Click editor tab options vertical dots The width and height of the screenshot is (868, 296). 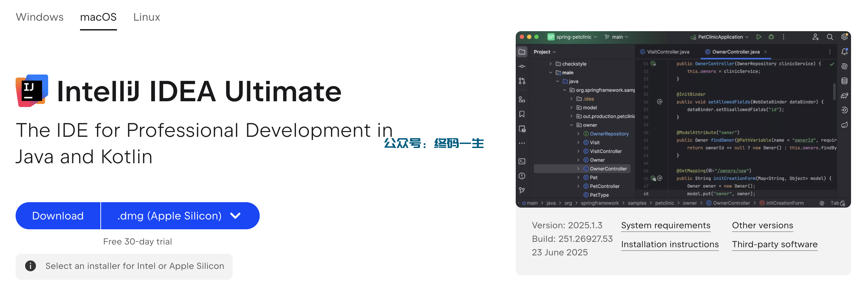click(x=830, y=52)
